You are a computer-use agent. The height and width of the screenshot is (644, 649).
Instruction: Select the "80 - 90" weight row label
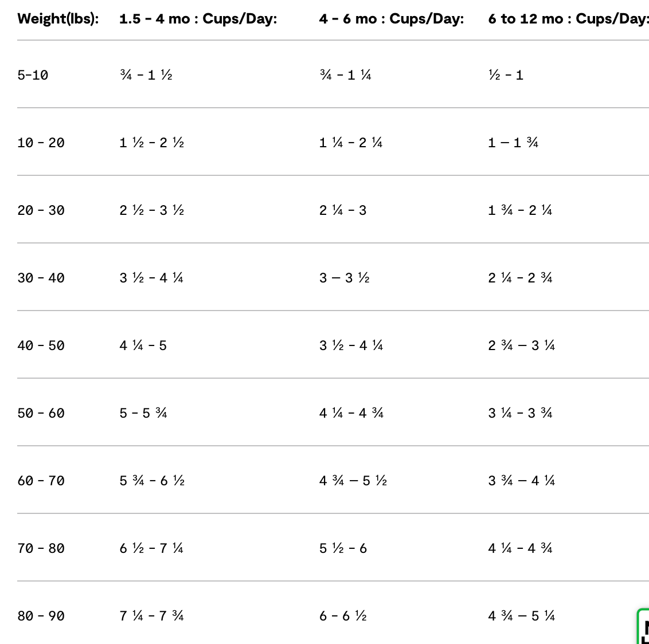pyautogui.click(x=41, y=616)
